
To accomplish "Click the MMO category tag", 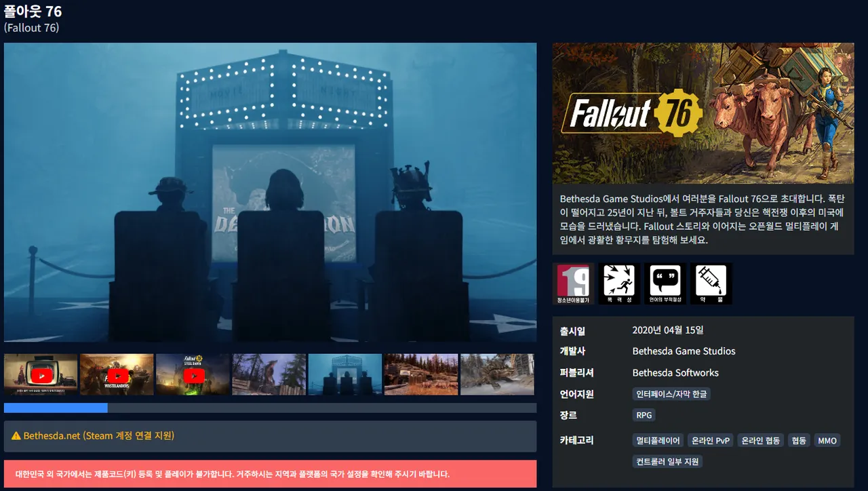I will 827,441.
